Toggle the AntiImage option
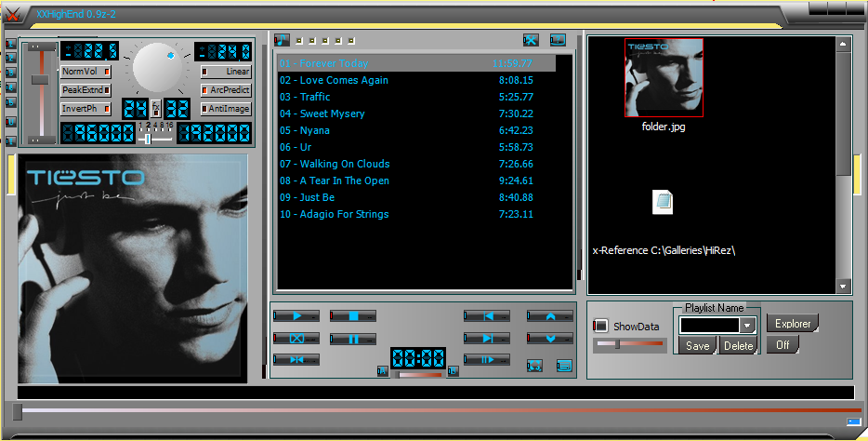868x441 pixels. coord(226,109)
